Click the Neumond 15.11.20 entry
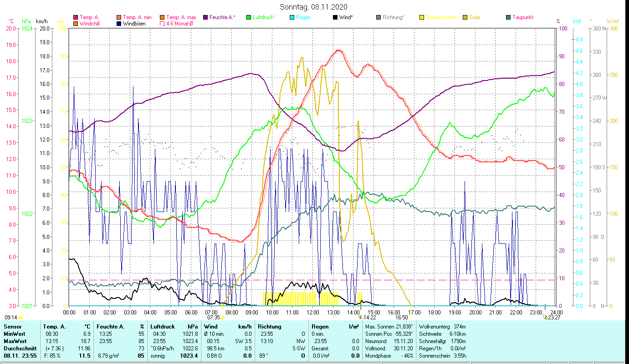 click(x=389, y=341)
